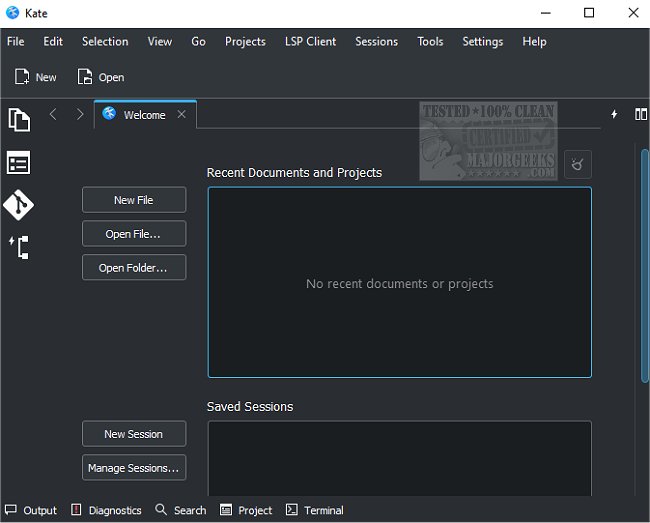Click the vertical scrollbar on the right
This screenshot has height=523, width=650.
click(644, 265)
